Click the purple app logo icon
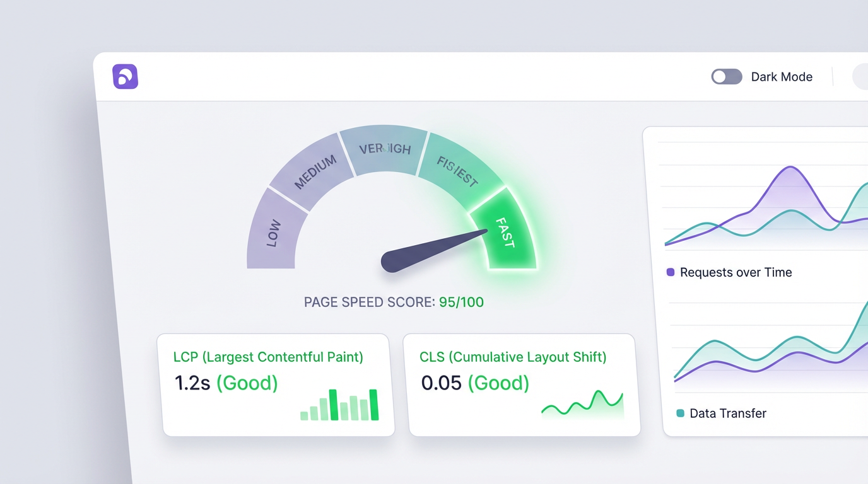Viewport: 868px width, 484px height. tap(125, 76)
